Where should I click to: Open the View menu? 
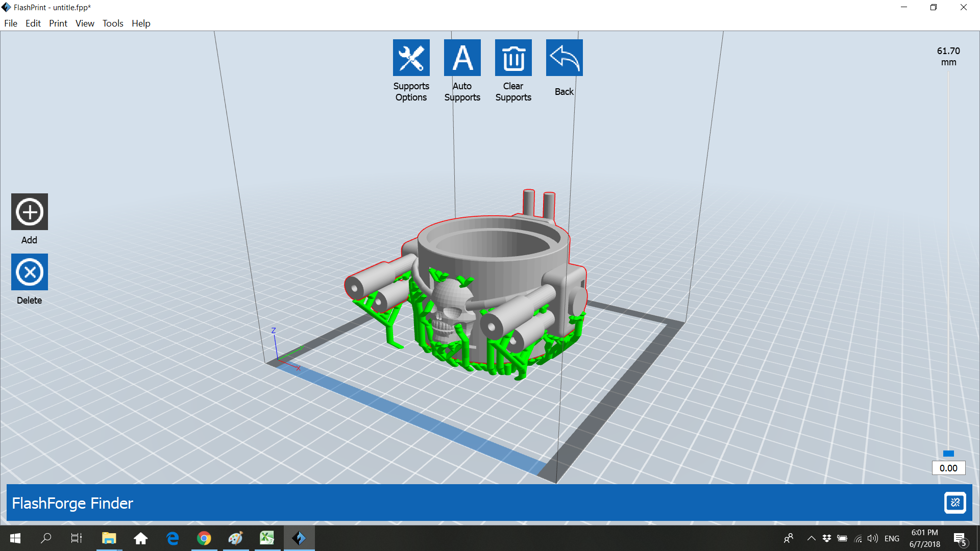coord(85,23)
